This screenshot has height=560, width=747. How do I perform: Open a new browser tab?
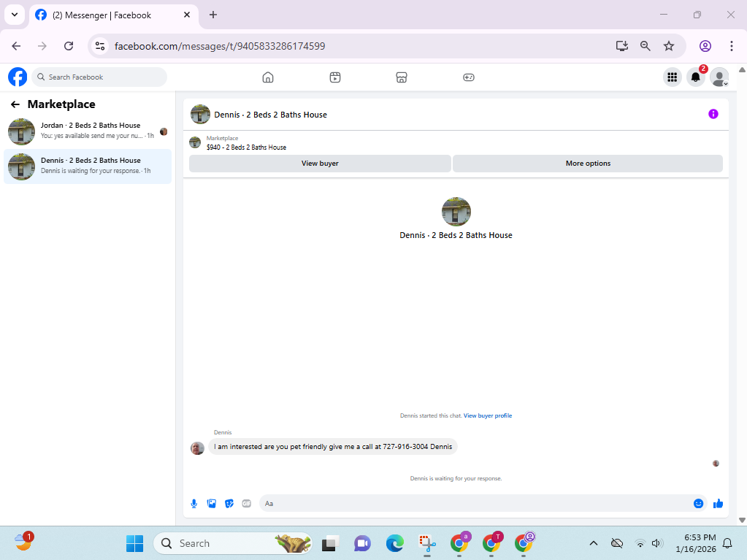click(213, 15)
